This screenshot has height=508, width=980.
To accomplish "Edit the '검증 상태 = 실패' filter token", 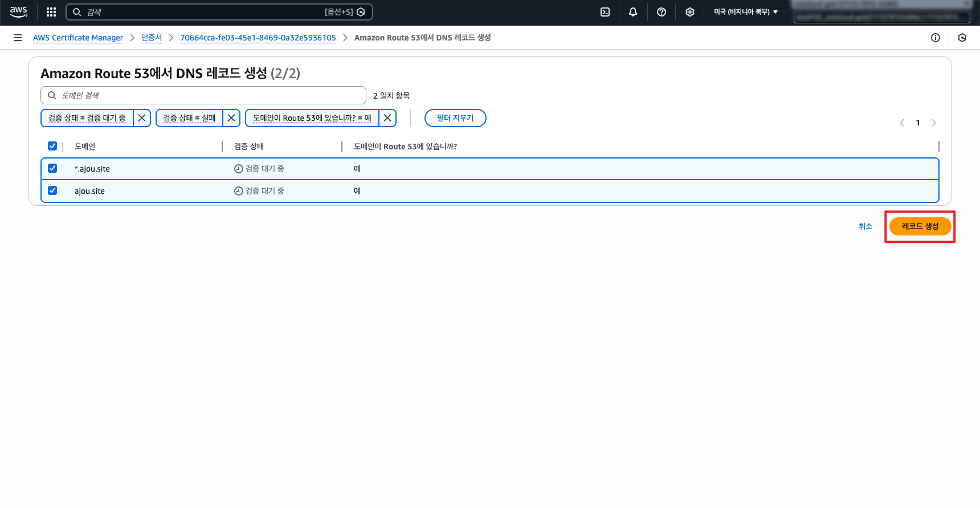I will tap(189, 118).
